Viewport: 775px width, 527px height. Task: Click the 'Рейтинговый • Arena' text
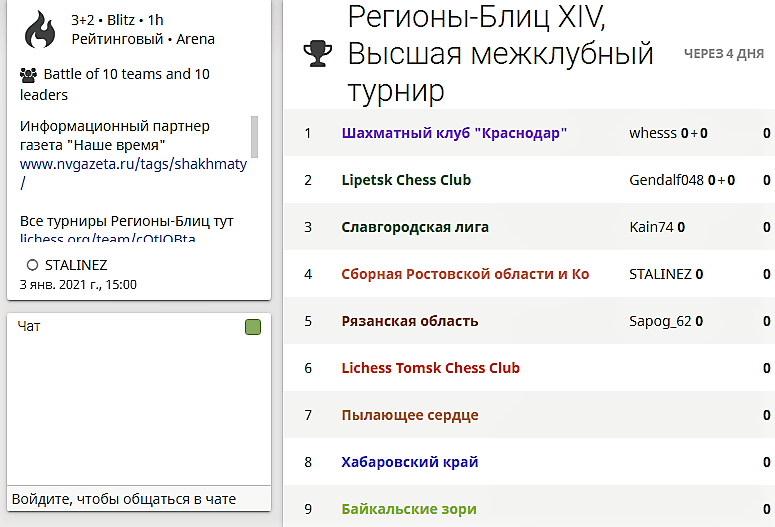tap(143, 39)
